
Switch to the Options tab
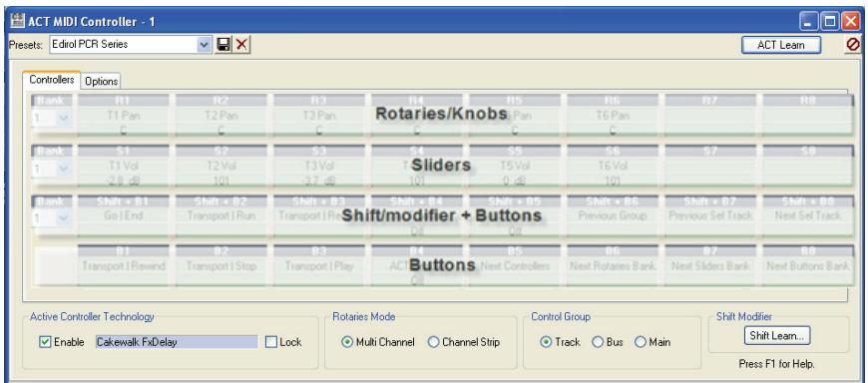click(x=102, y=82)
